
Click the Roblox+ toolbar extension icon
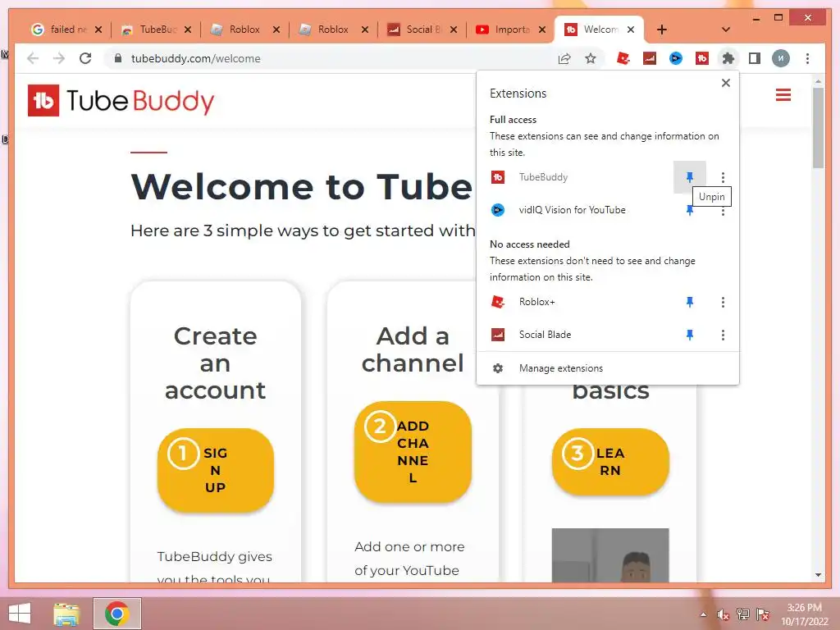(x=623, y=58)
